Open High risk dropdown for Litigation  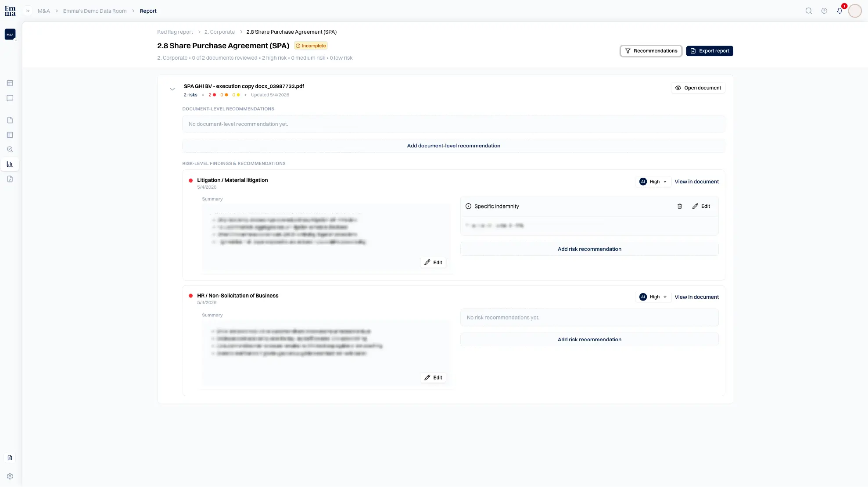coord(653,182)
